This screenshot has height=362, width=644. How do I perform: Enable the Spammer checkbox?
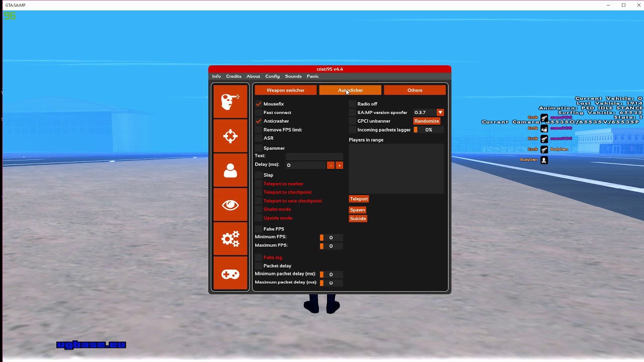point(259,148)
